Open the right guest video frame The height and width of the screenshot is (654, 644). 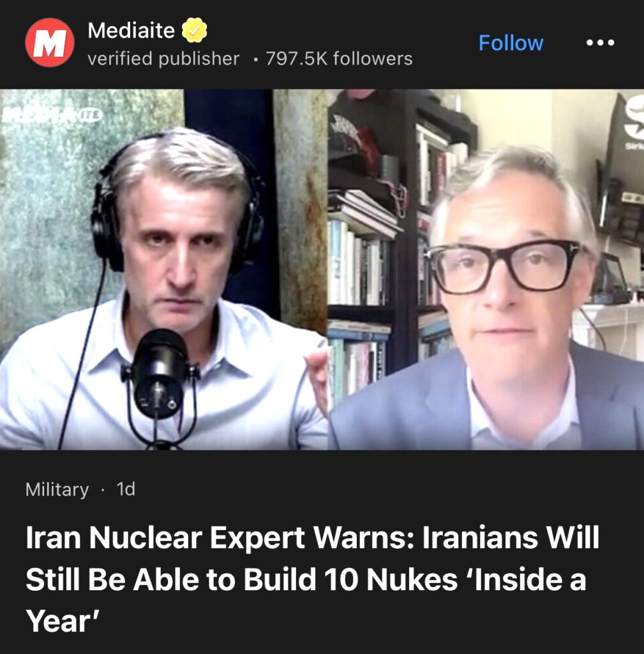click(x=486, y=270)
